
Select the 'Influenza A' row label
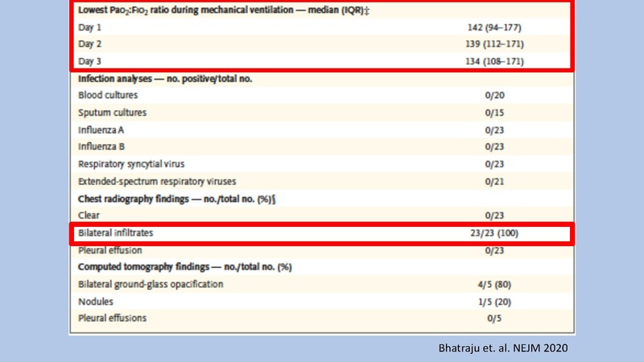(101, 130)
